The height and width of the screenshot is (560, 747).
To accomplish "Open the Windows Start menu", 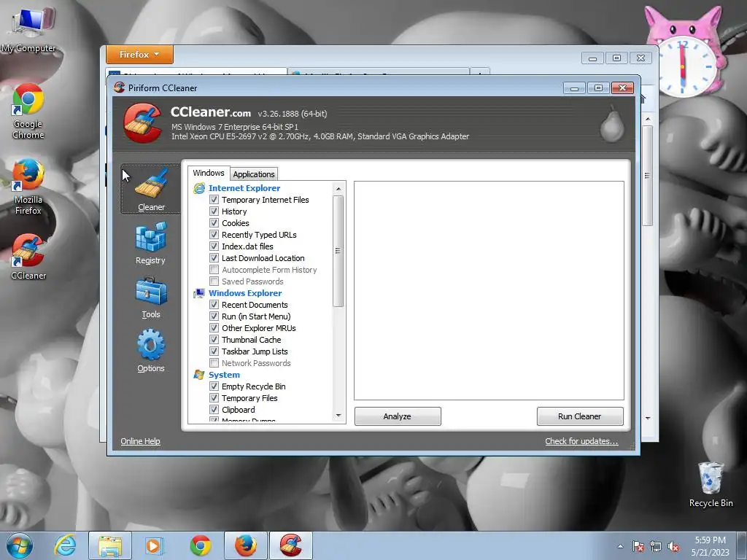I will pos(20,545).
